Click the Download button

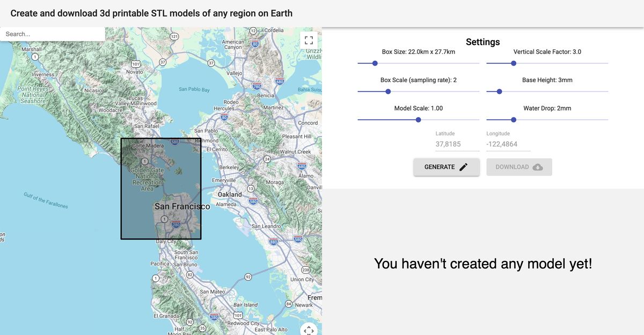coord(519,167)
